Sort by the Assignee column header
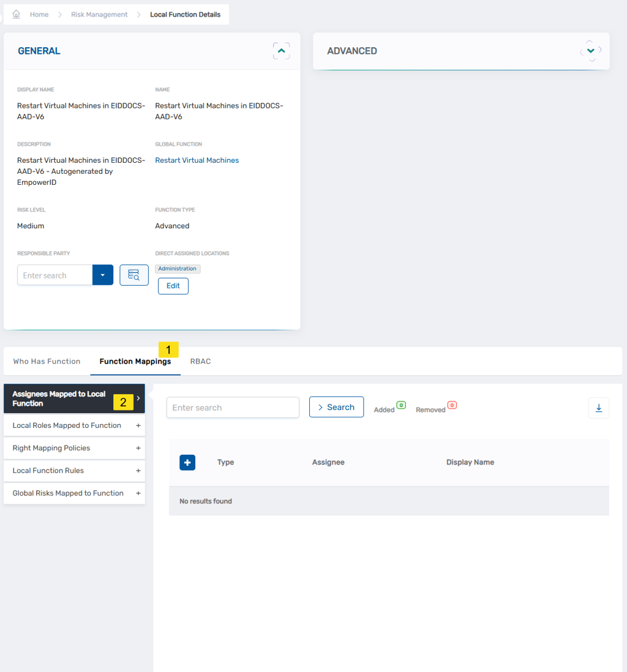The width and height of the screenshot is (627, 672). click(x=328, y=463)
